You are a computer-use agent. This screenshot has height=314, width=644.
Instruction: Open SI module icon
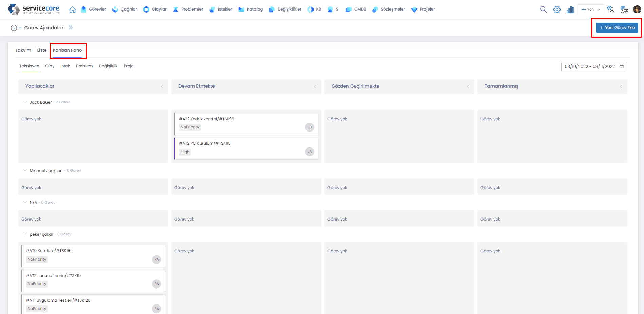point(330,10)
